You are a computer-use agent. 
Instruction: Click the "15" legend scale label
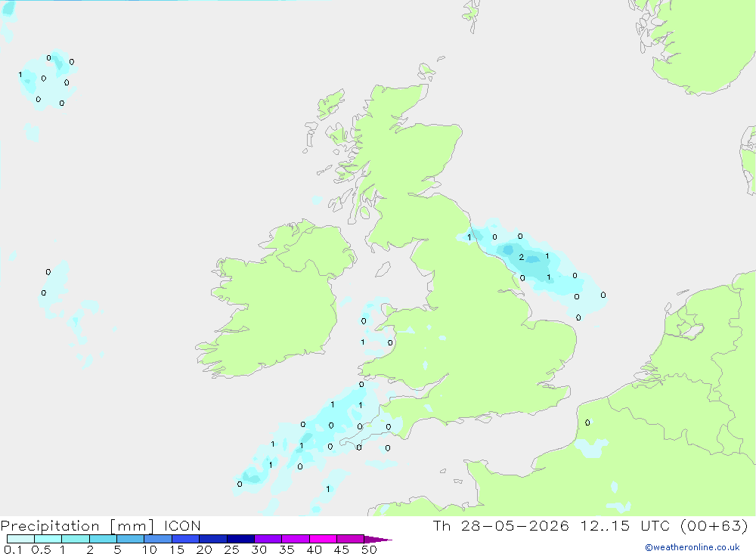pyautogui.click(x=177, y=549)
